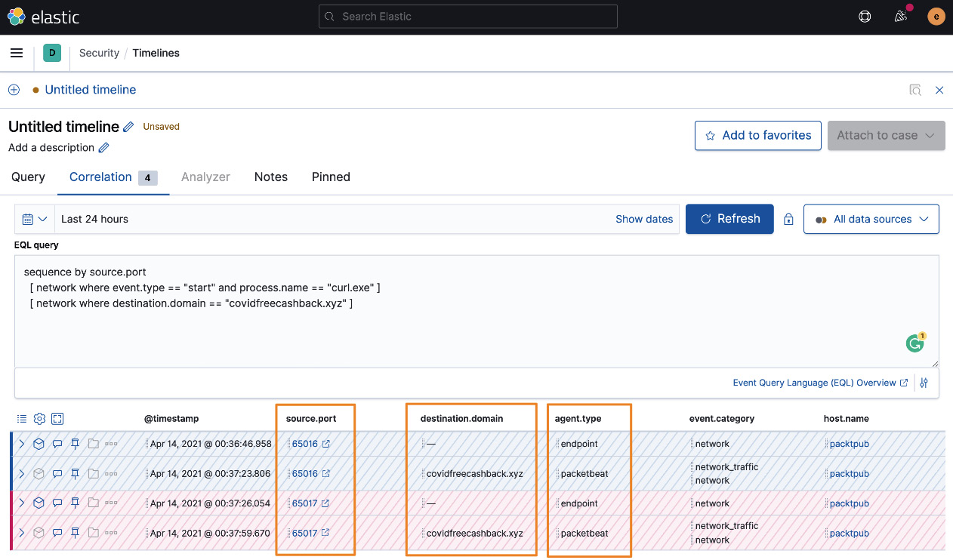Expand event row at 00:37:26.054
The width and height of the screenshot is (953, 560).
coord(21,503)
